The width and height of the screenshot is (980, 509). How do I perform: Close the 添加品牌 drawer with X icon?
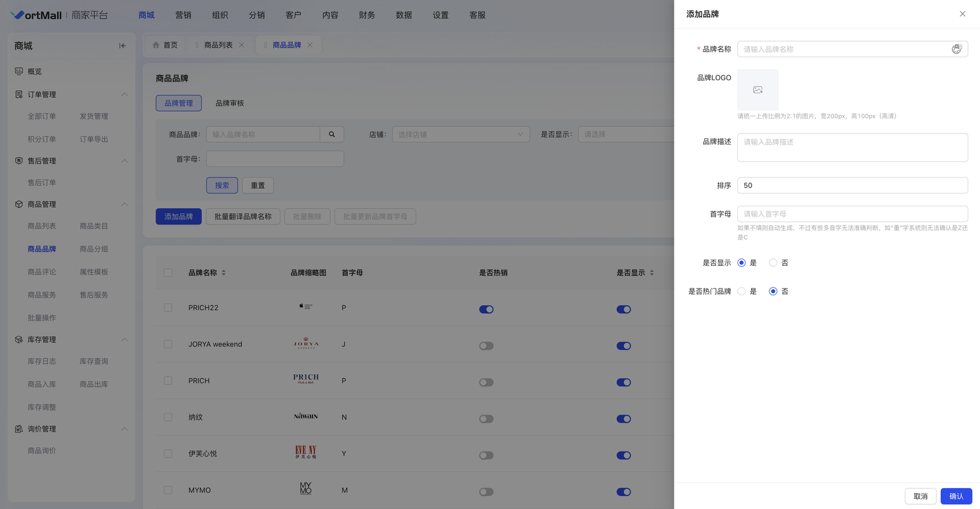[x=962, y=14]
